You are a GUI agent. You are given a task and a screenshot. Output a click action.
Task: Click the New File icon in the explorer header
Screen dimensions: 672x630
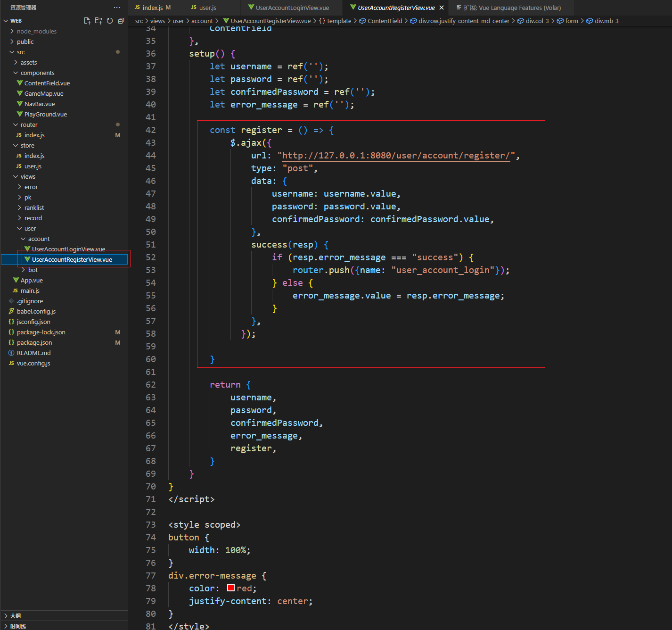(87, 21)
